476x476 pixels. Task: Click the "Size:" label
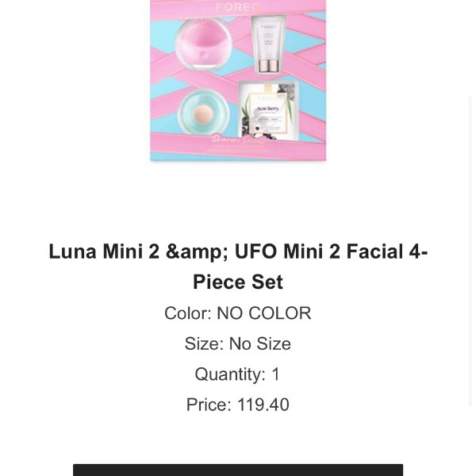(205, 344)
